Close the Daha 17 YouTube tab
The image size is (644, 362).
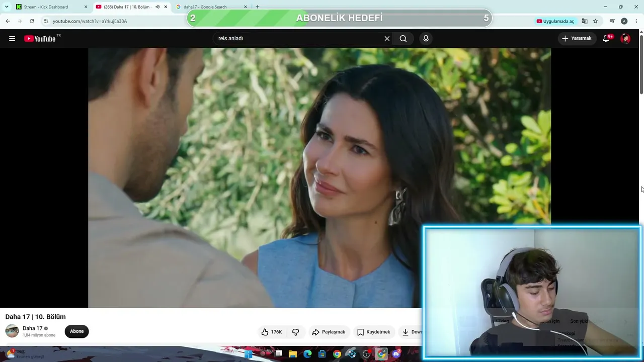pos(166,7)
